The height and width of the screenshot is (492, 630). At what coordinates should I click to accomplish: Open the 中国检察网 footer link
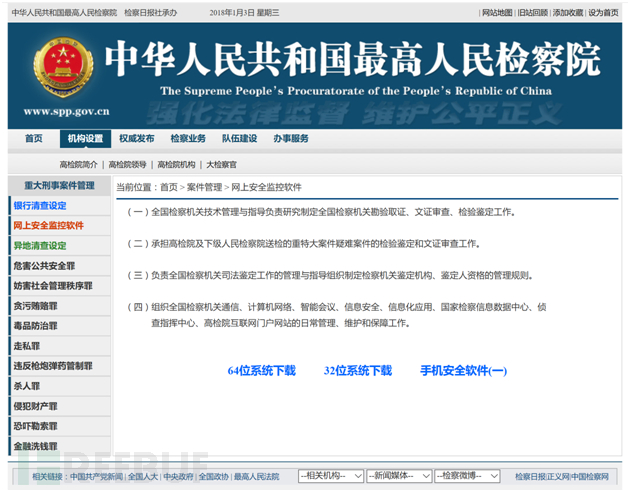click(x=590, y=477)
